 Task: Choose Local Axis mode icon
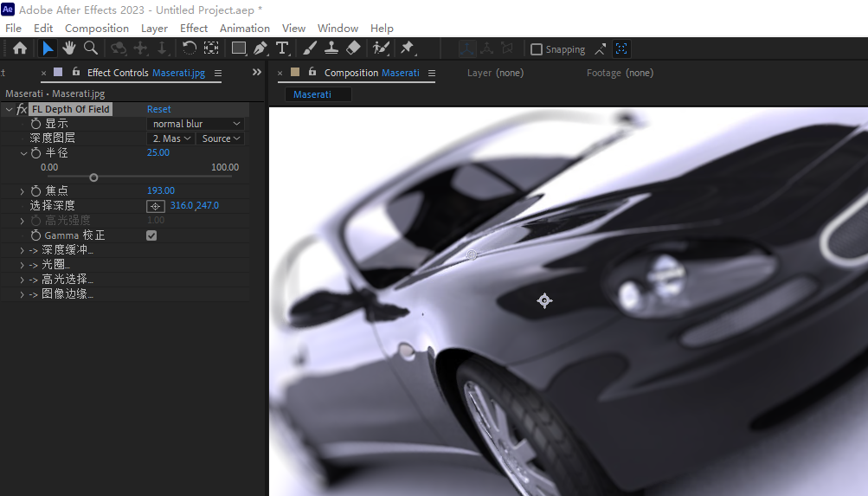[x=466, y=48]
